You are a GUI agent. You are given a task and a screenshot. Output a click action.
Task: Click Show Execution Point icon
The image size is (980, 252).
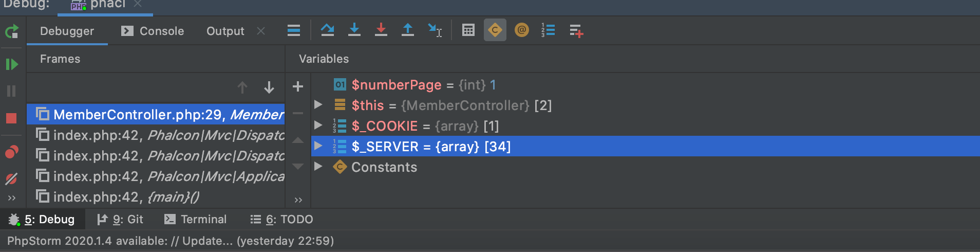(294, 30)
